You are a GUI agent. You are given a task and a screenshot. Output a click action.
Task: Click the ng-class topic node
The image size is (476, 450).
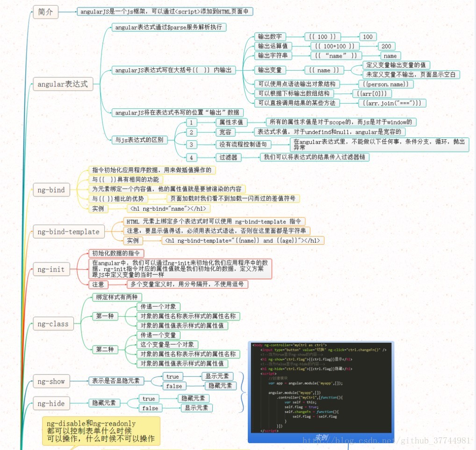pyautogui.click(x=53, y=324)
